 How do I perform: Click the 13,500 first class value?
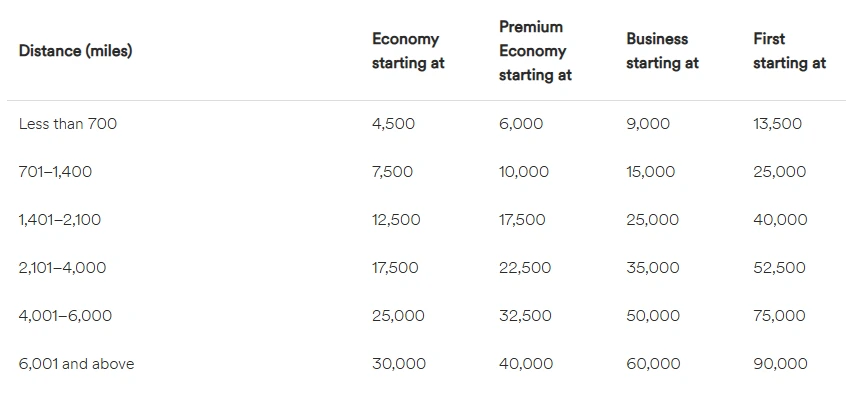tap(777, 124)
